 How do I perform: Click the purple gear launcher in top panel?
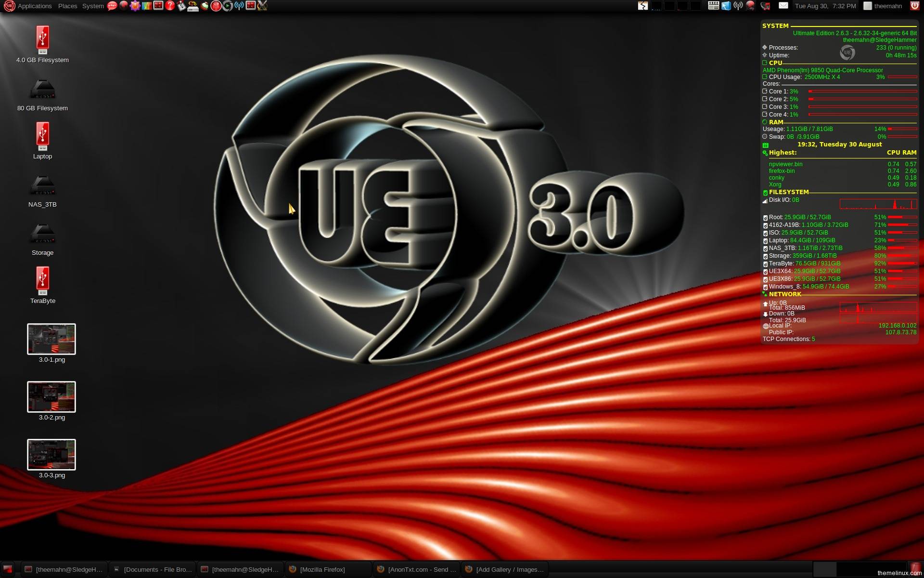coord(135,6)
